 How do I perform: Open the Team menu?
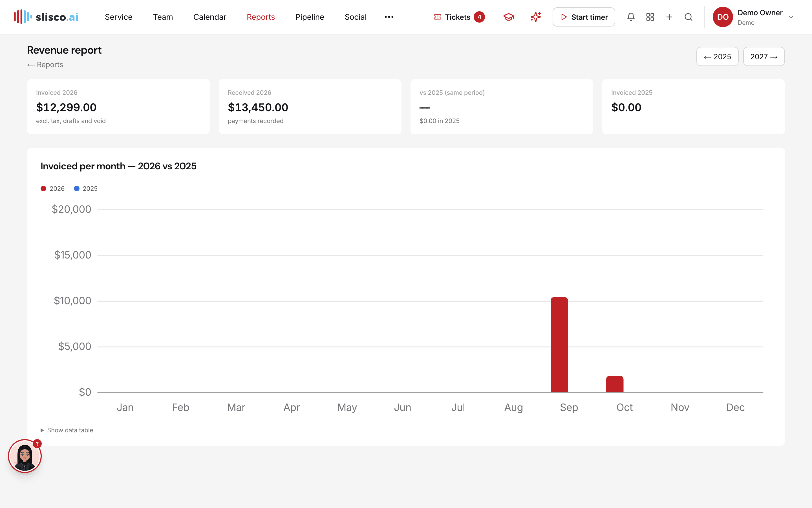[x=163, y=17]
